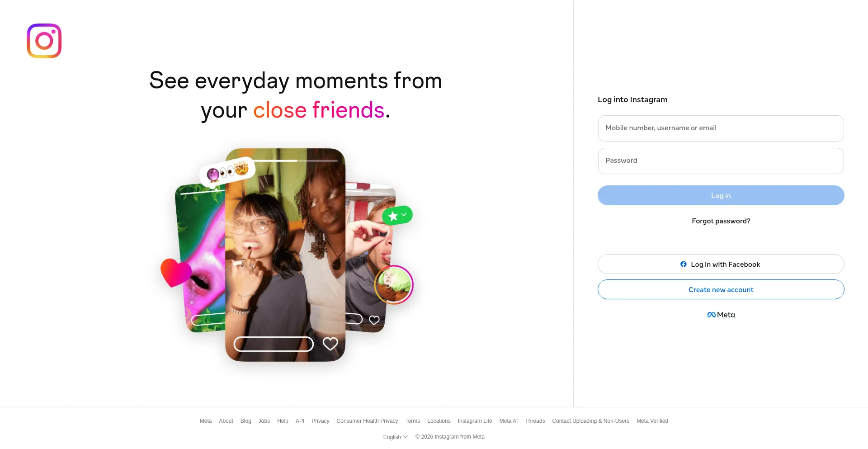Click the blue Log in button

pyautogui.click(x=721, y=195)
